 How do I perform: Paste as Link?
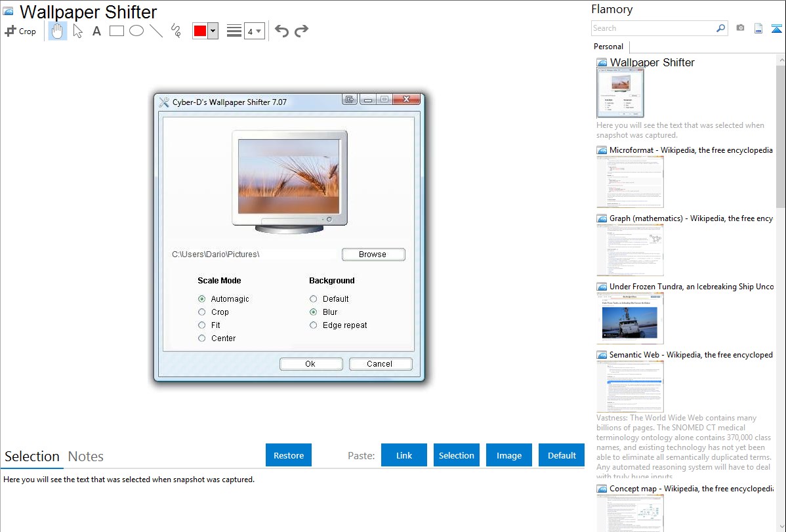tap(404, 455)
